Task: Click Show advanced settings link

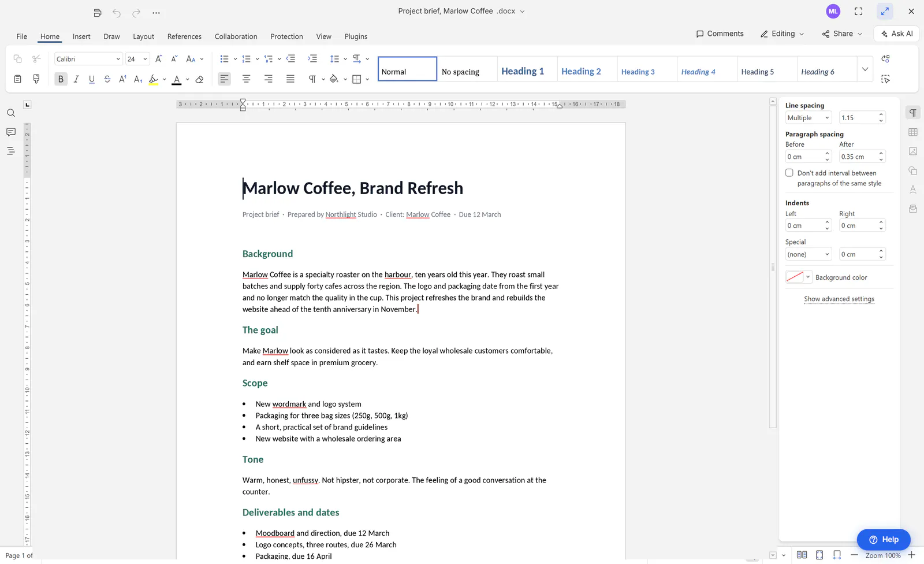Action: [839, 299]
